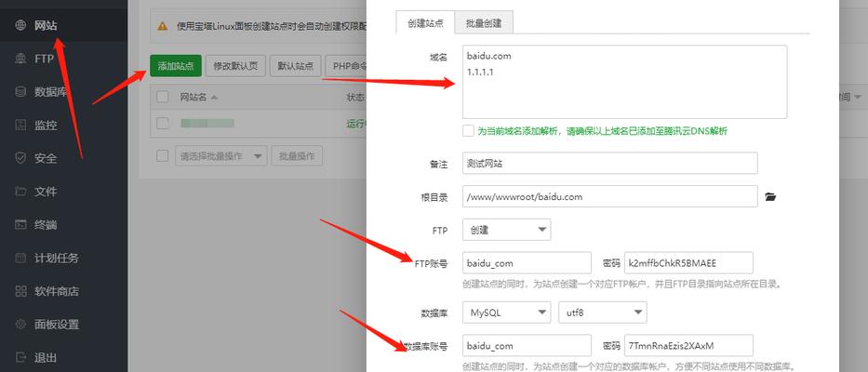Click the FTP password field k2mffbChkR5BMAEE

click(x=688, y=262)
